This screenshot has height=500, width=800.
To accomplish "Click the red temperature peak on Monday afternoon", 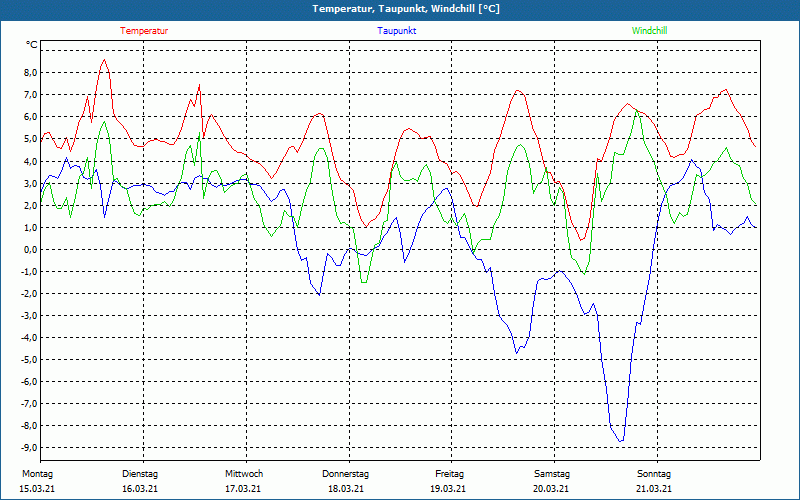I will click(x=105, y=60).
